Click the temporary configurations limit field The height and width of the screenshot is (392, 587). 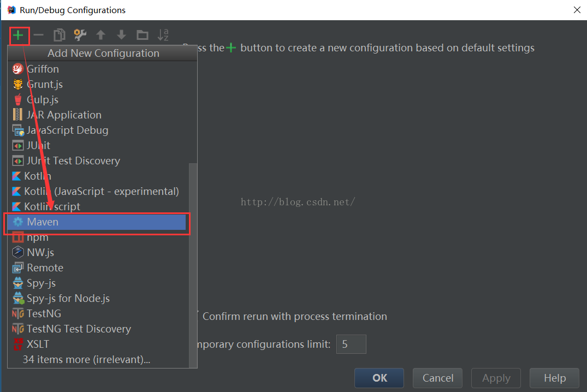351,345
